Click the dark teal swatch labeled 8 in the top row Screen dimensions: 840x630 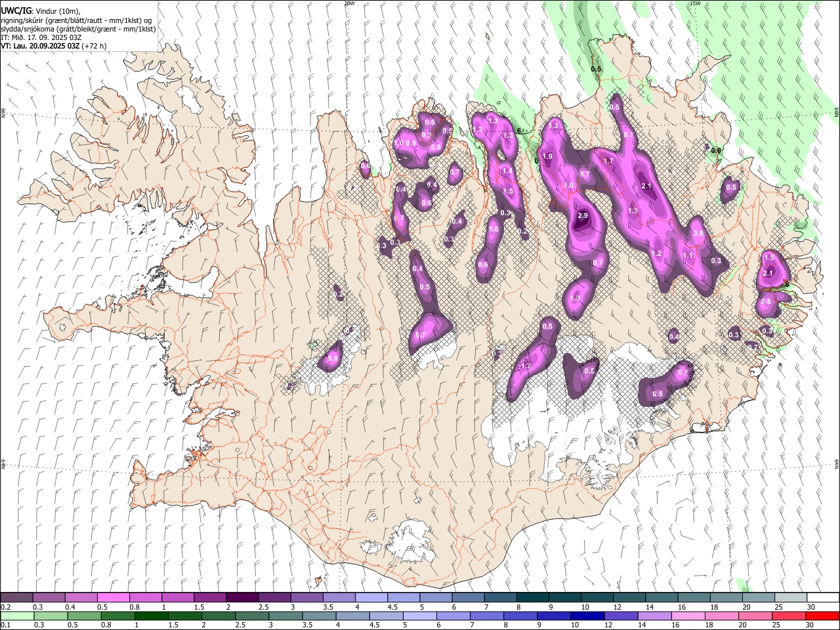533,598
